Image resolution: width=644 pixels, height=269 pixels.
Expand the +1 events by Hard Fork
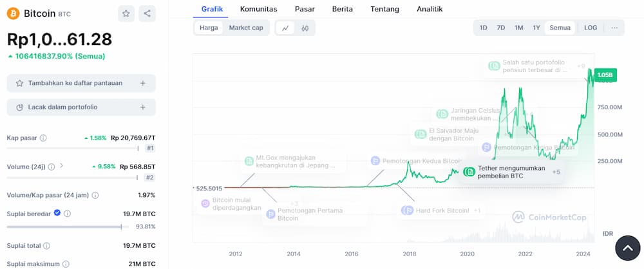[477, 210]
